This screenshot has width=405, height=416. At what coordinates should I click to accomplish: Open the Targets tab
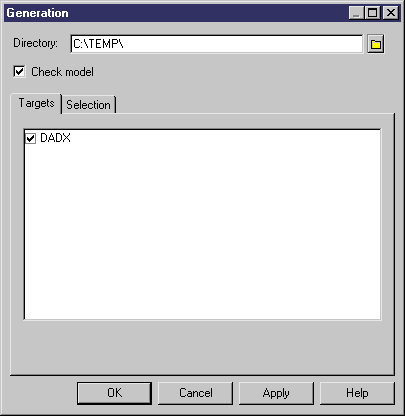click(36, 103)
